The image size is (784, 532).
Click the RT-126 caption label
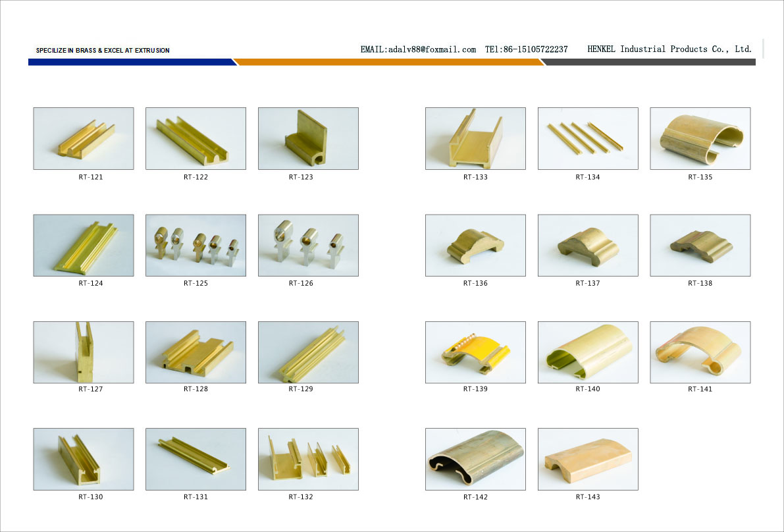click(301, 283)
